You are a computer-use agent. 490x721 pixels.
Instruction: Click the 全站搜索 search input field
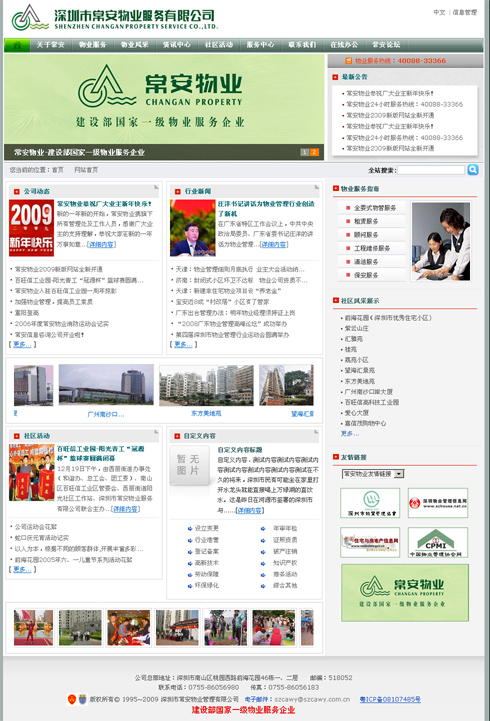[x=431, y=170]
